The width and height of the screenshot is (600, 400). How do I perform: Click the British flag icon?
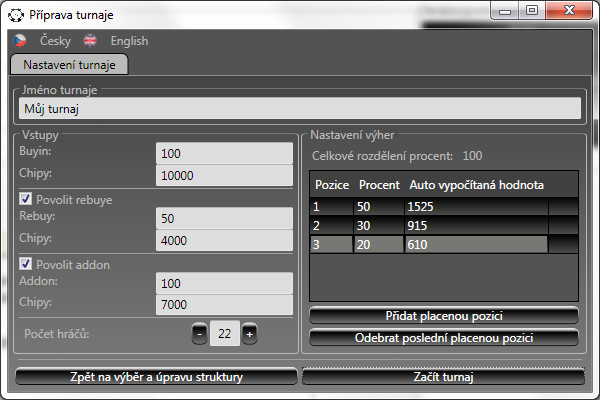click(x=90, y=41)
